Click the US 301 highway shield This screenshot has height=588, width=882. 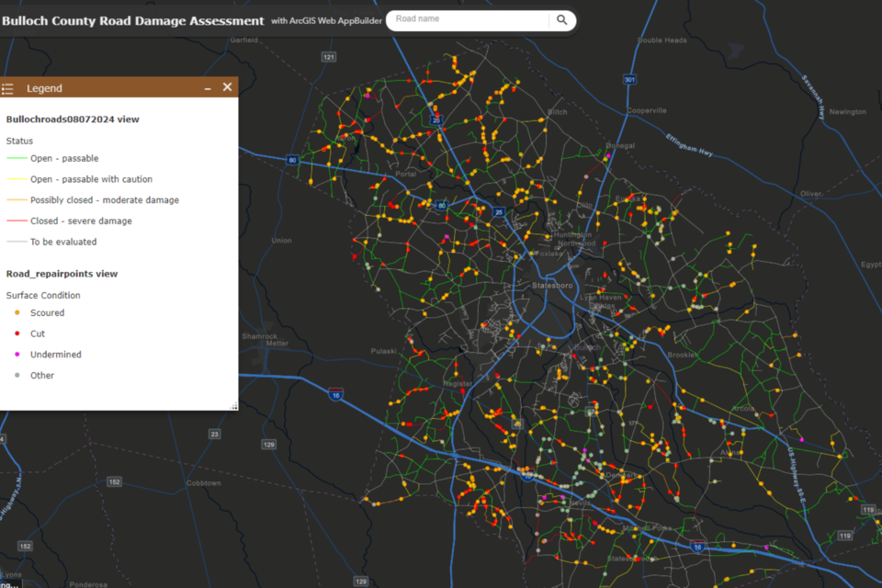pyautogui.click(x=629, y=79)
